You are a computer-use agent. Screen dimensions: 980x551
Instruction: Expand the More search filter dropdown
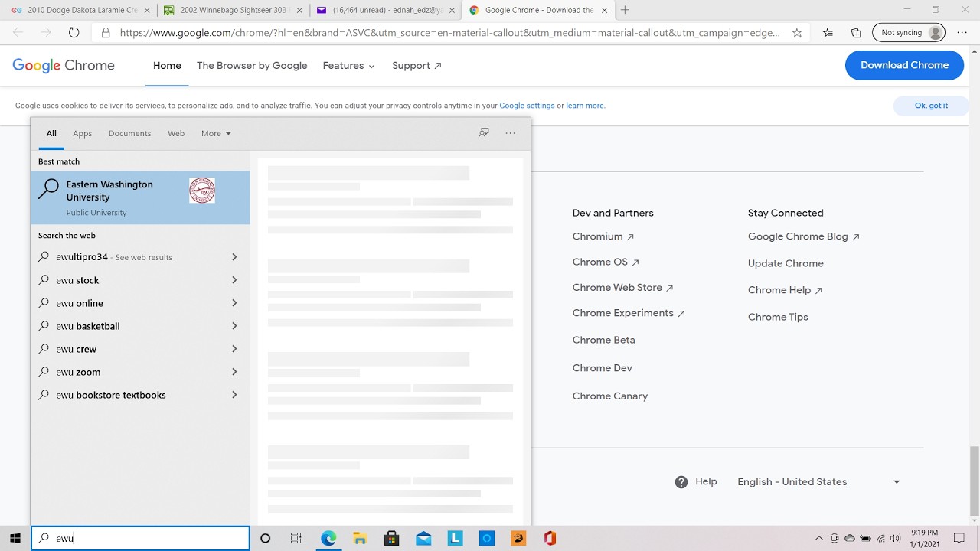point(216,133)
